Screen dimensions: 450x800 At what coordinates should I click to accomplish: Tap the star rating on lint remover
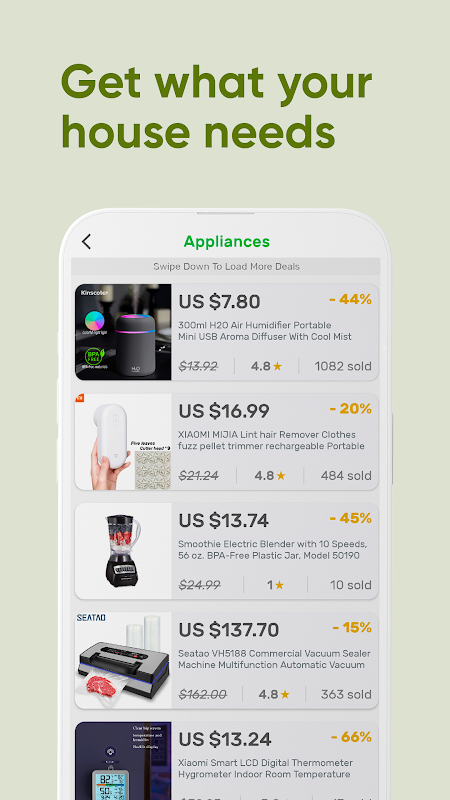coord(270,476)
